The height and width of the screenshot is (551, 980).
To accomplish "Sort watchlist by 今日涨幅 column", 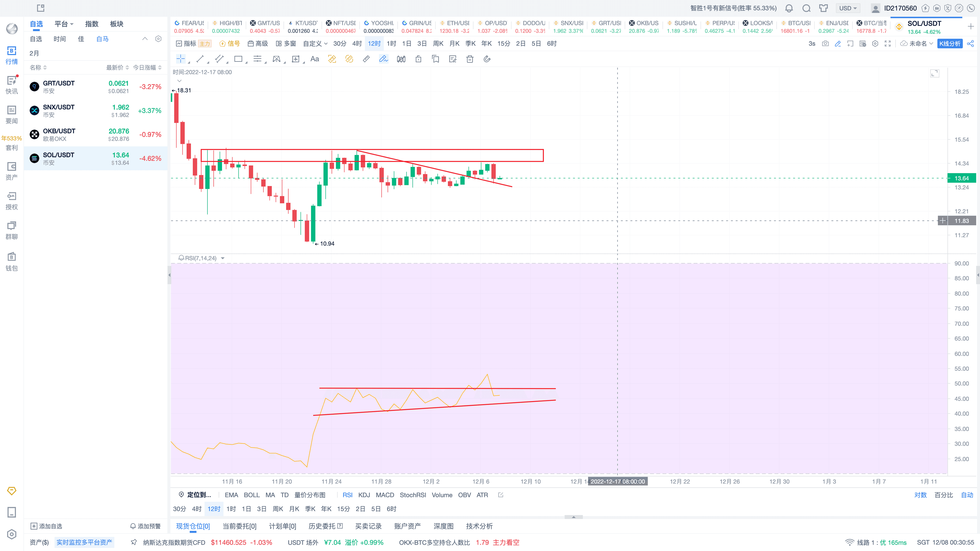I will pyautogui.click(x=147, y=67).
